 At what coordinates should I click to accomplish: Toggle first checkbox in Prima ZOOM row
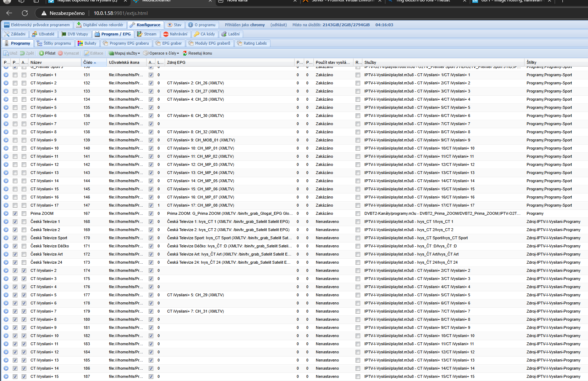point(15,213)
